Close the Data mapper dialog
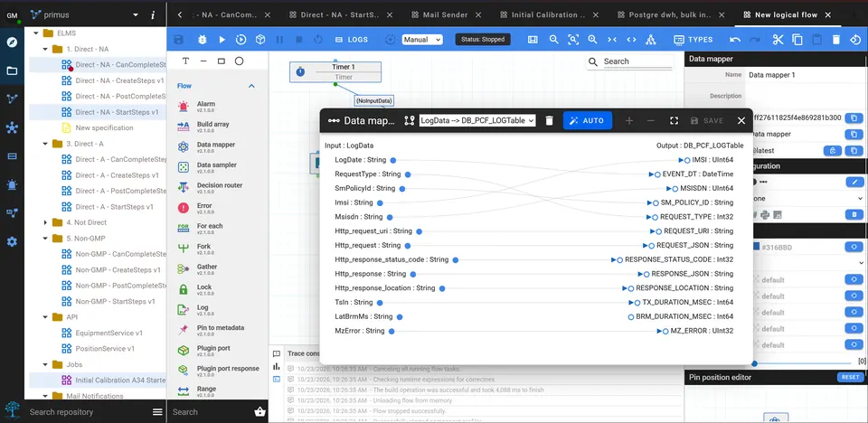This screenshot has width=868, height=423. tap(741, 121)
